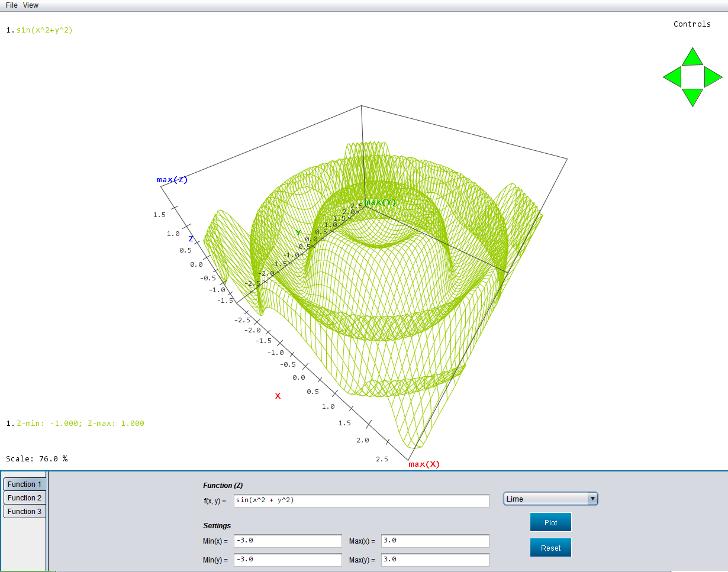728x572 pixels.
Task: Click the Controls label
Action: point(692,24)
